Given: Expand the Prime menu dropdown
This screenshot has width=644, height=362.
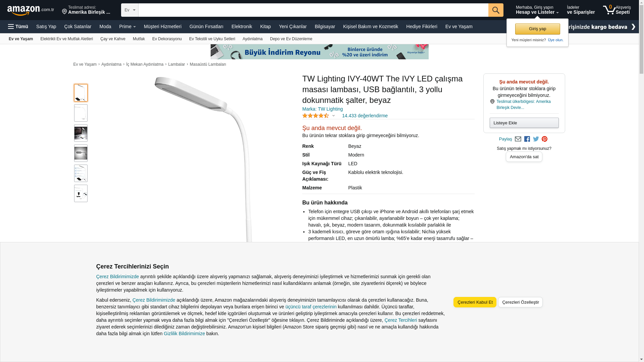Looking at the screenshot, I should 127,26.
